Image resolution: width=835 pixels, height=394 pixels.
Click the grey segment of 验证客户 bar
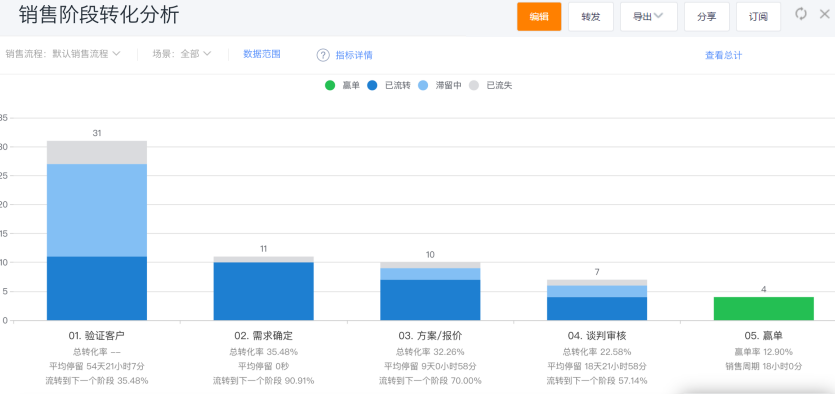97,152
